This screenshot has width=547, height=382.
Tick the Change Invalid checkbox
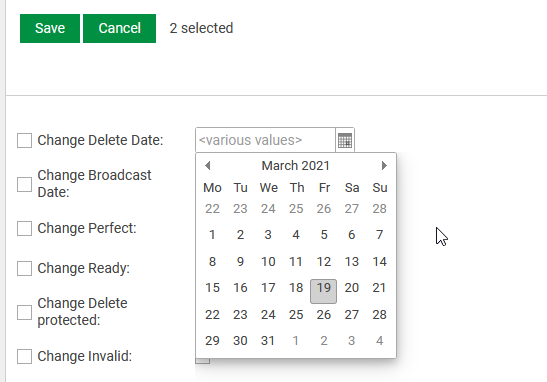[x=24, y=356]
